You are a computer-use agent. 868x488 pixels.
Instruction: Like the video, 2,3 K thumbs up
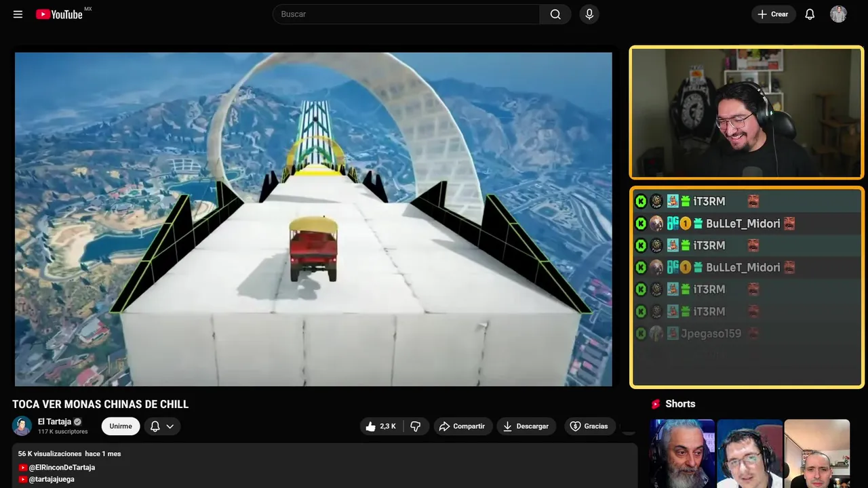click(x=380, y=426)
